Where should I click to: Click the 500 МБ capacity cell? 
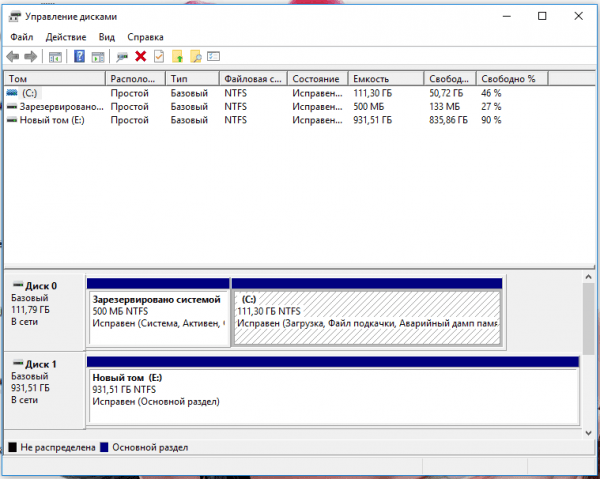coord(368,107)
